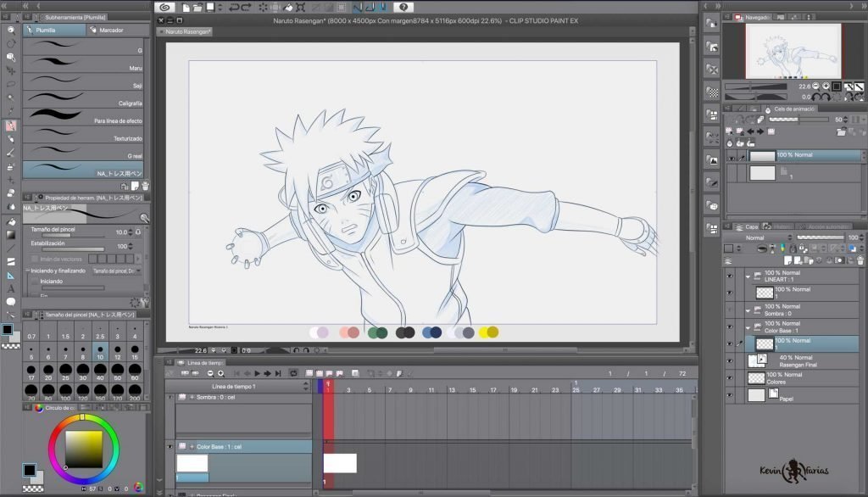Delete layer using Layer panel trash icon

(860, 260)
